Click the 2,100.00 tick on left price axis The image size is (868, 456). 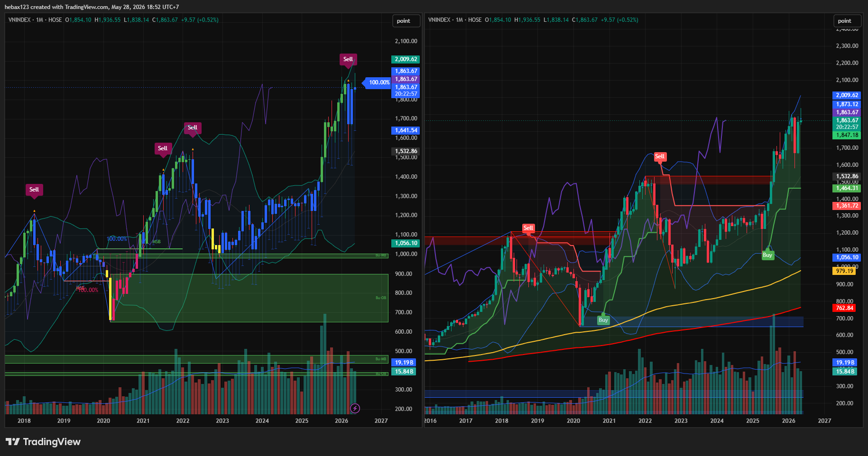tap(406, 41)
